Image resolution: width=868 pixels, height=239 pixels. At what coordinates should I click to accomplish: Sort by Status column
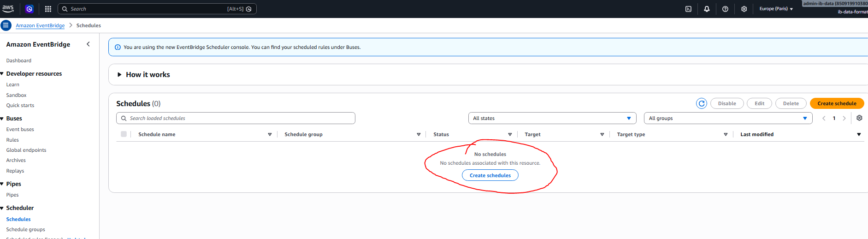point(510,134)
